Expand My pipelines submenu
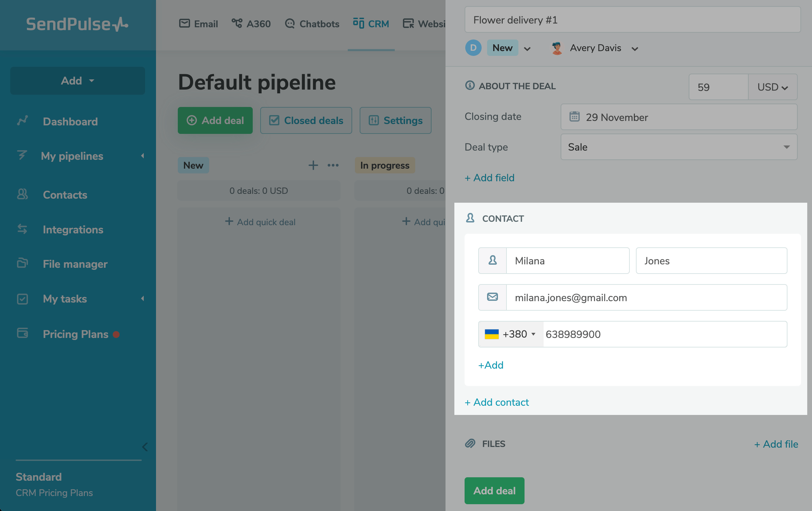The image size is (812, 511). coord(142,156)
